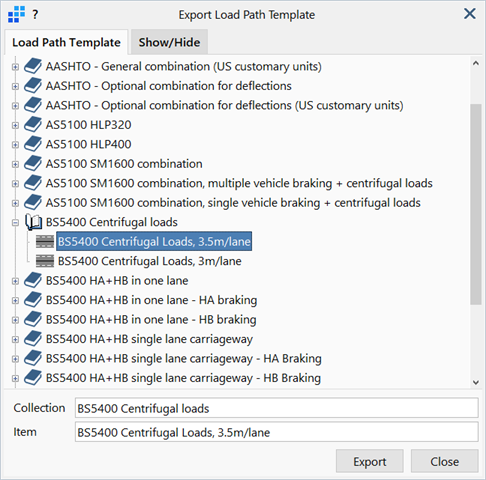This screenshot has height=480, width=486.
Task: Expand HA+HB in one lane - HA braking node
Action: tap(15, 300)
